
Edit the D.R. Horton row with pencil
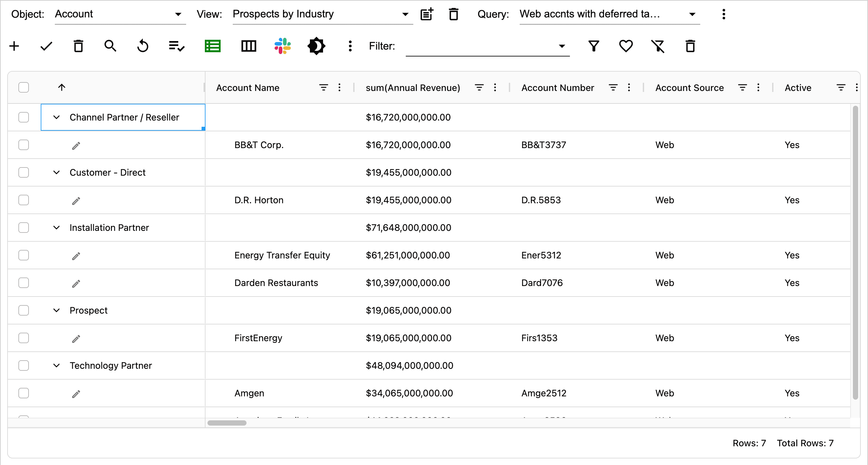pos(76,201)
